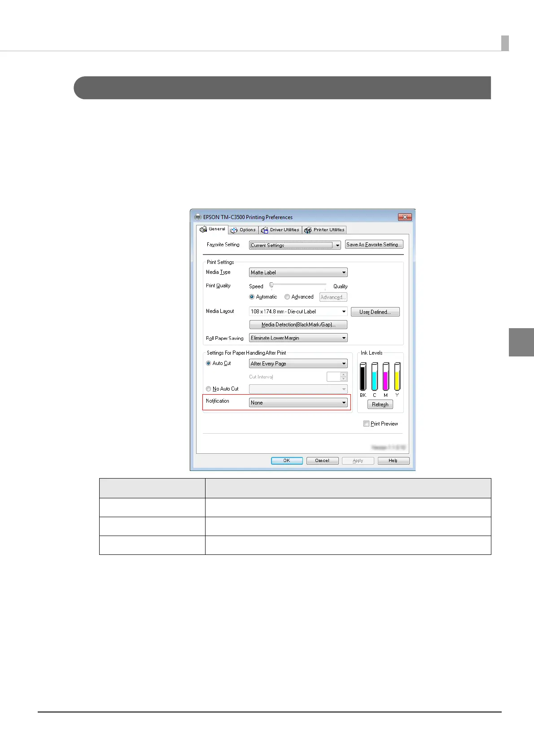Open the Driver Utilities tab
The image size is (534, 756).
pyautogui.click(x=280, y=230)
